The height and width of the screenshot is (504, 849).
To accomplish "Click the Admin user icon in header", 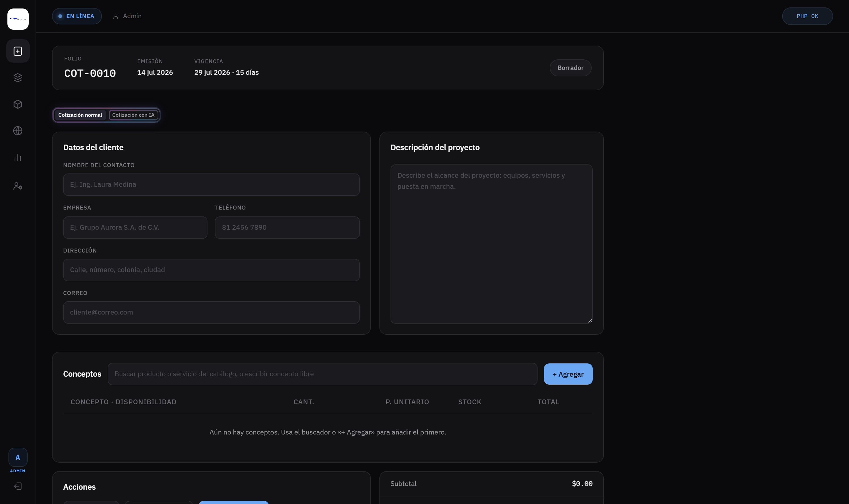I will pyautogui.click(x=115, y=16).
